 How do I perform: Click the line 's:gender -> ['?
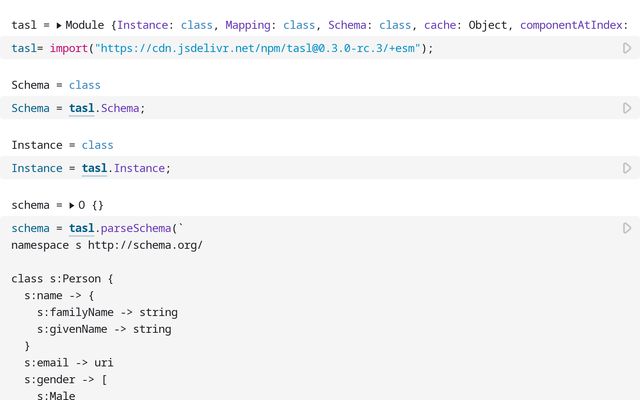(x=65, y=380)
